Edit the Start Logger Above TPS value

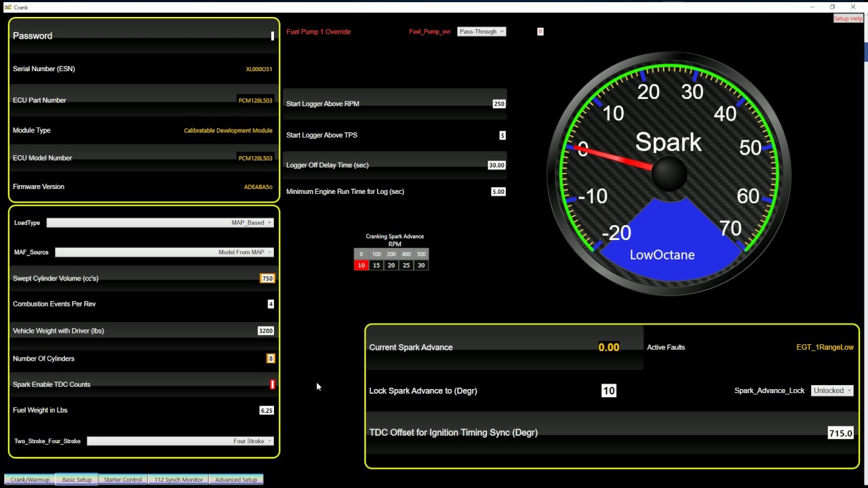[502, 136]
